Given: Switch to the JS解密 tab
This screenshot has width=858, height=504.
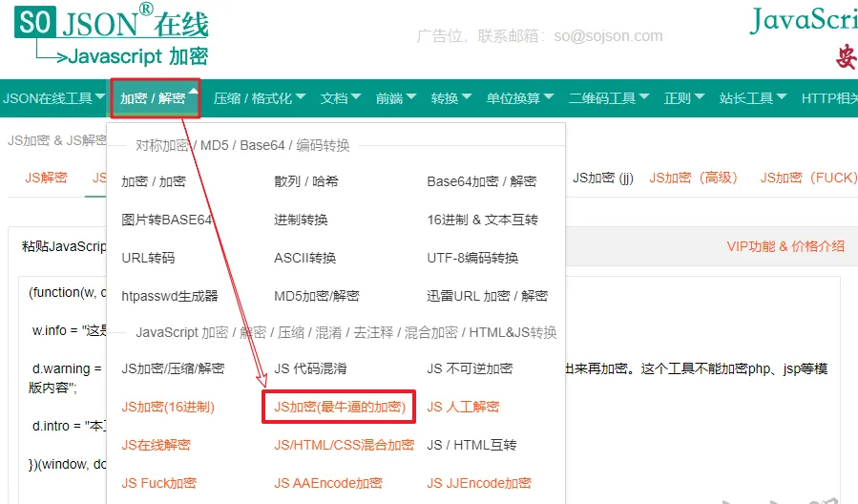Looking at the screenshot, I should pos(46,178).
